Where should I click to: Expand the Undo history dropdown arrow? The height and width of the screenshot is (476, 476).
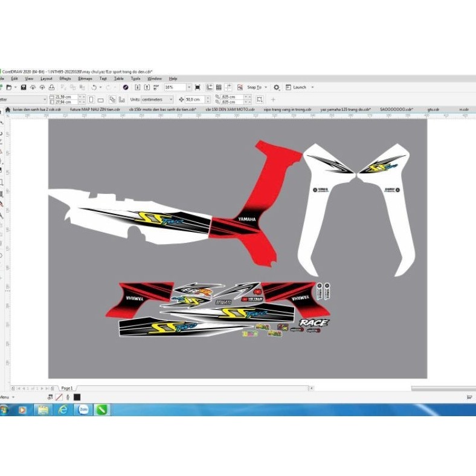(x=100, y=88)
